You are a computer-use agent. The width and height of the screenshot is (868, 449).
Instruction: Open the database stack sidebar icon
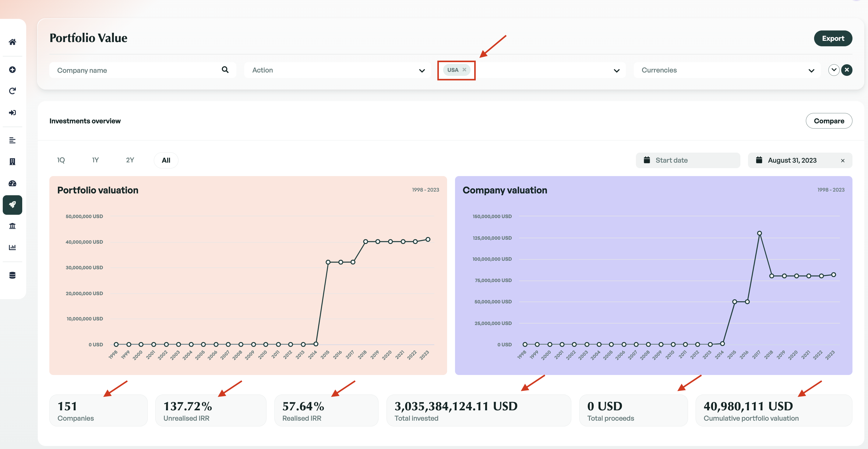click(x=12, y=275)
